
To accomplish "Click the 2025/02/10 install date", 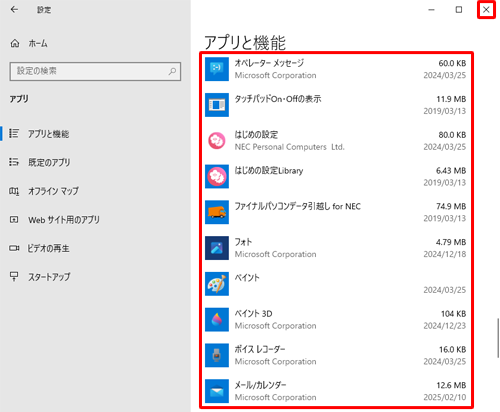I will 445,397.
